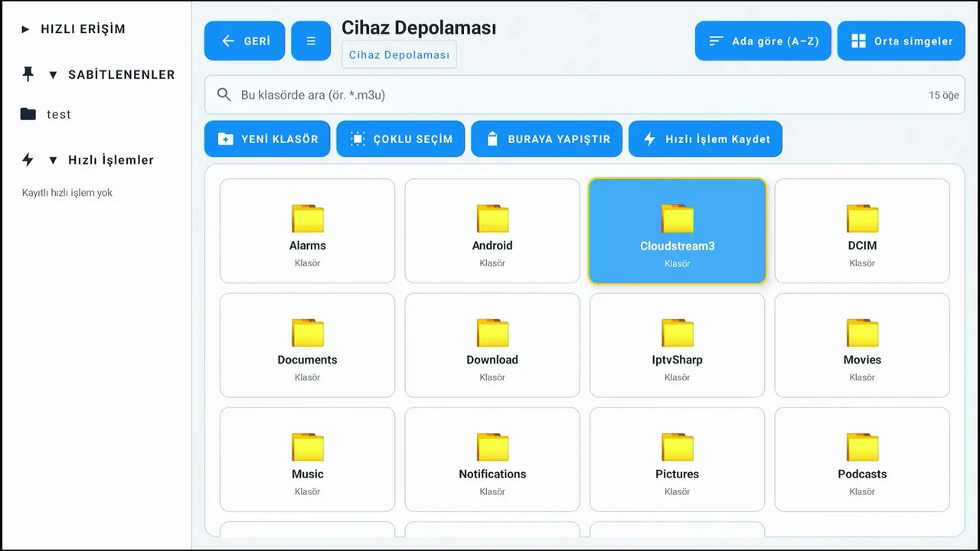Click the folder icon beside test
The image size is (980, 551).
tap(28, 114)
